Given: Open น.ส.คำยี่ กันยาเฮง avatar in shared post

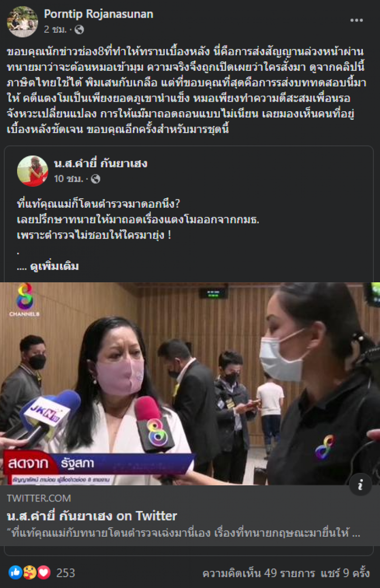Looking at the screenshot, I should coord(33,171).
